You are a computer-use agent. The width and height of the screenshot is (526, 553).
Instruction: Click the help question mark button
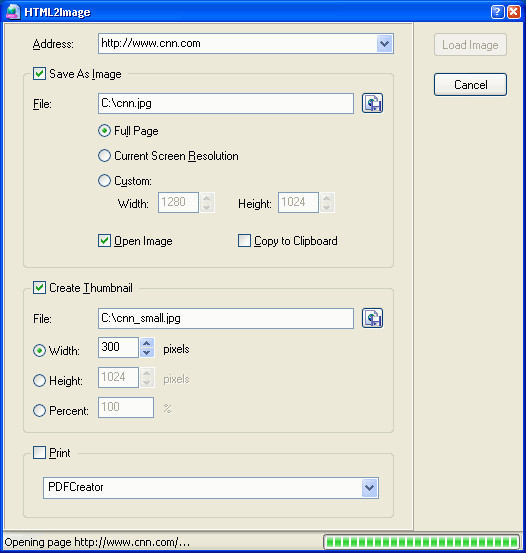click(x=497, y=12)
